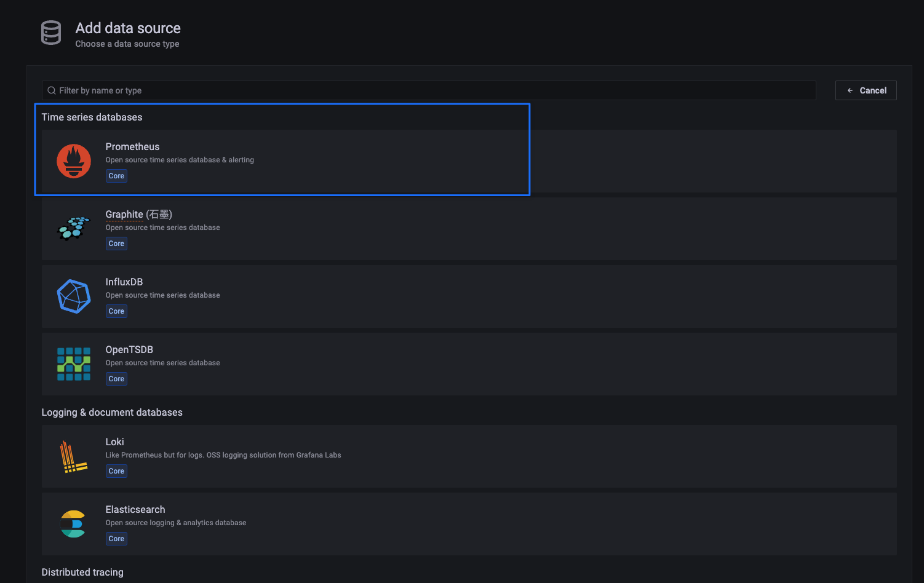Click the Core badge under Loki
Viewport: 924px width, 583px height.
click(x=116, y=471)
